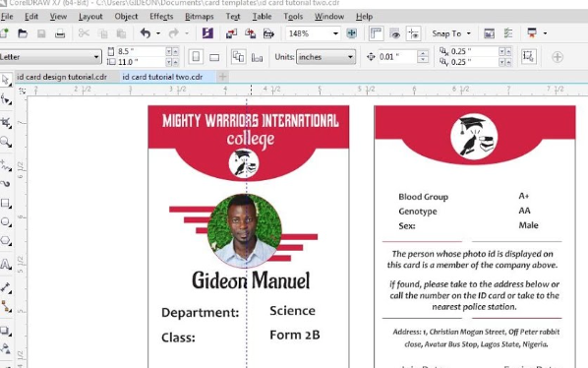The width and height of the screenshot is (588, 368).
Task: Open the Layout menu
Action: (90, 17)
